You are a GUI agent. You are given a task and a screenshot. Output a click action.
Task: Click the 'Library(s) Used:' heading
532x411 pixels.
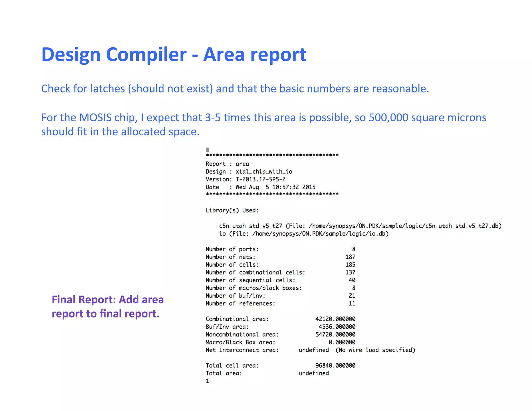232,210
